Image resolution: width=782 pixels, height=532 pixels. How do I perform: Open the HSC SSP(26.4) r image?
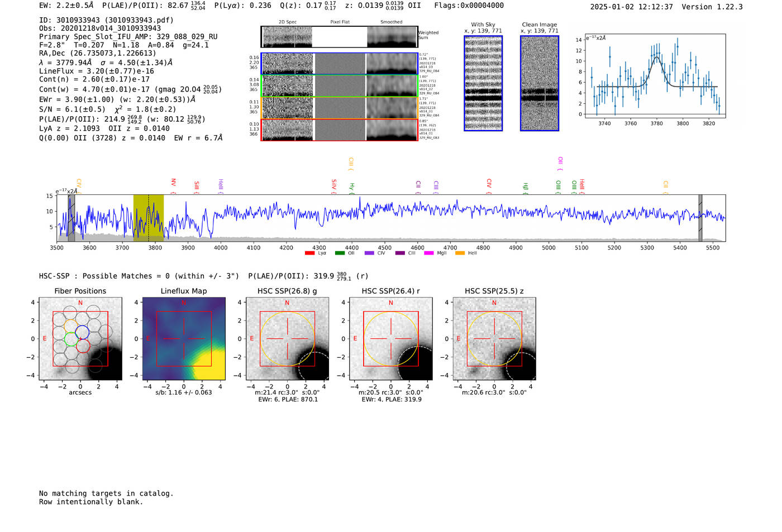coord(391,339)
